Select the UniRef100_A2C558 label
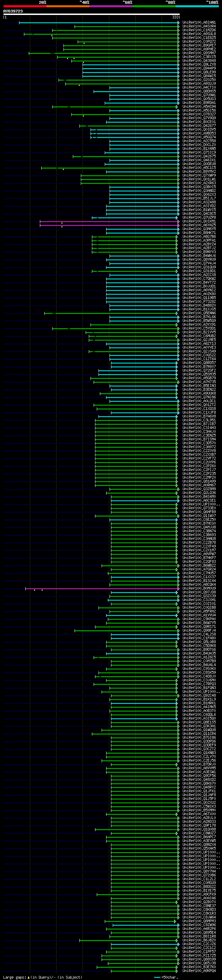 199,141
